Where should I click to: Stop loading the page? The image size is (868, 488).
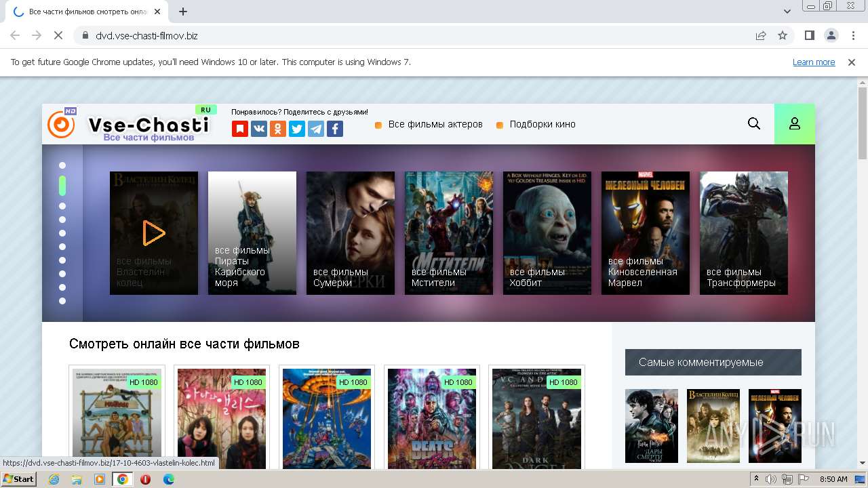click(59, 35)
